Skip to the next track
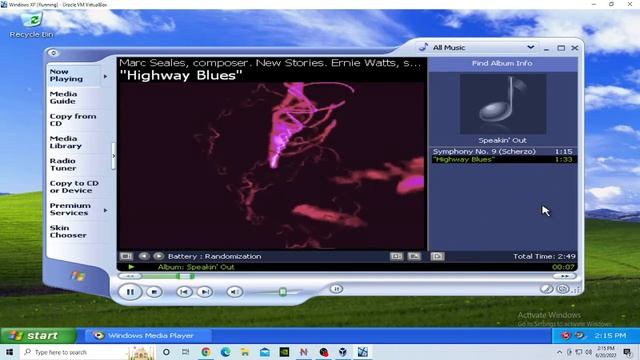This screenshot has height=360, width=640. (204, 292)
